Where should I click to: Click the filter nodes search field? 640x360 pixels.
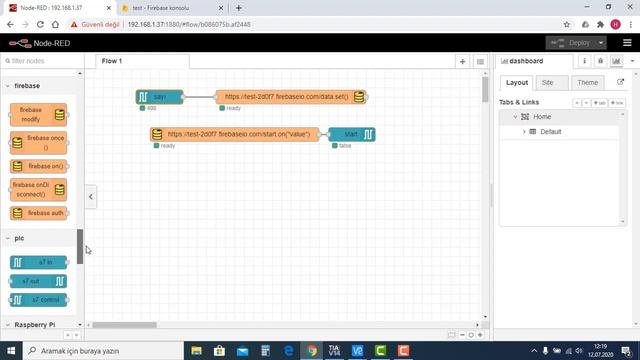(x=42, y=61)
